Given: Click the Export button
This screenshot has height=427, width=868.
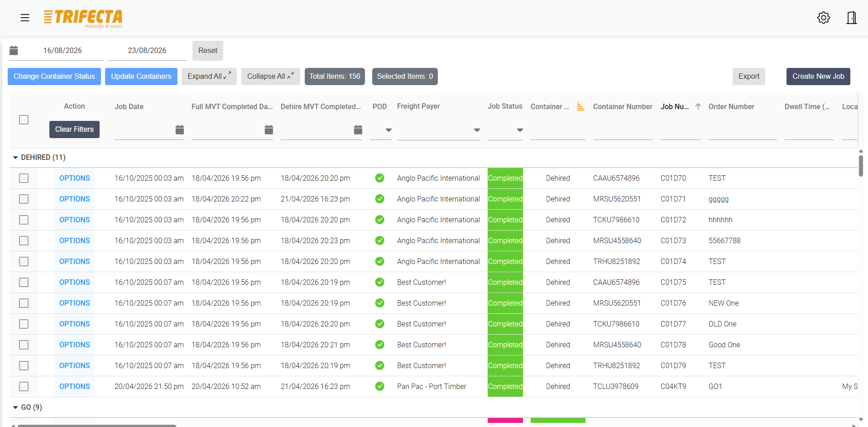Looking at the screenshot, I should pyautogui.click(x=749, y=77).
